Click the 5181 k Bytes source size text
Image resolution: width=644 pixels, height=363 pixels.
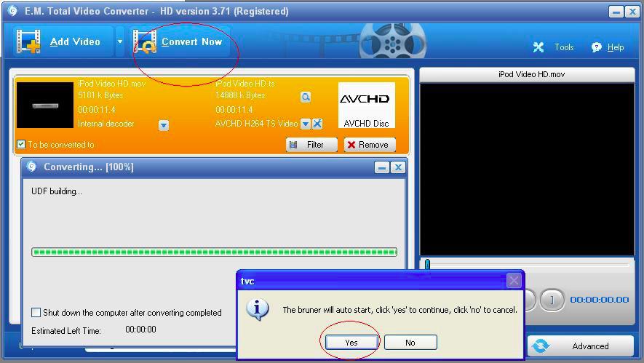coord(100,95)
